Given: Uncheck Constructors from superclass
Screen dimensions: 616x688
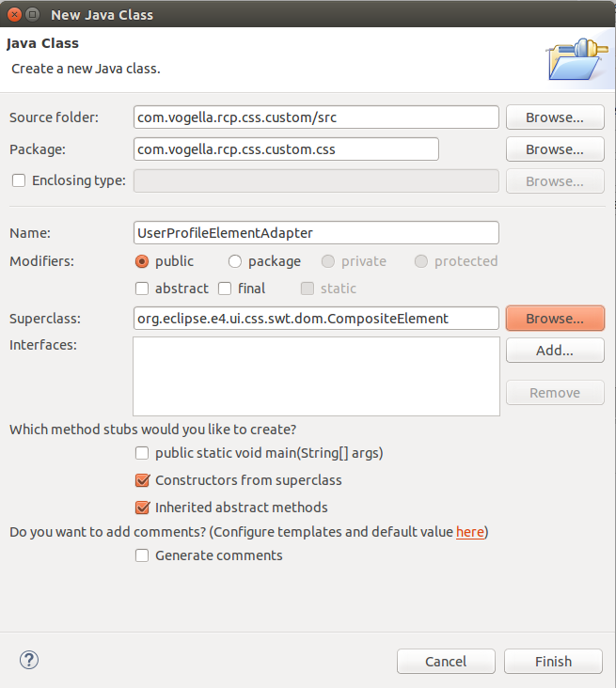Looking at the screenshot, I should click(142, 480).
